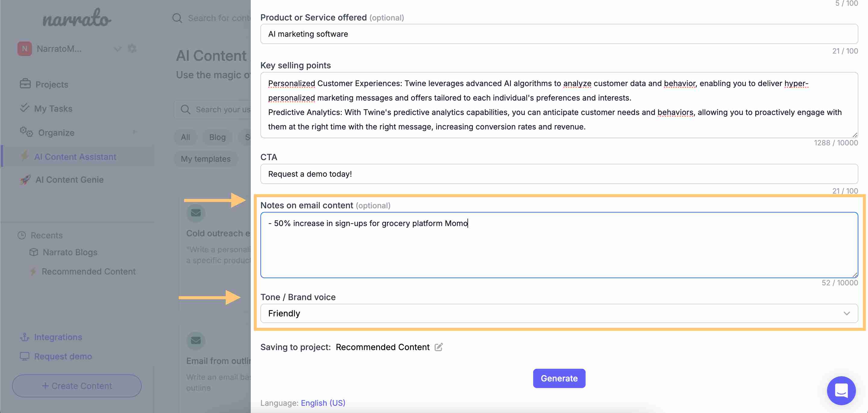Expand the NarratoM workspace switcher chevron

tap(118, 49)
